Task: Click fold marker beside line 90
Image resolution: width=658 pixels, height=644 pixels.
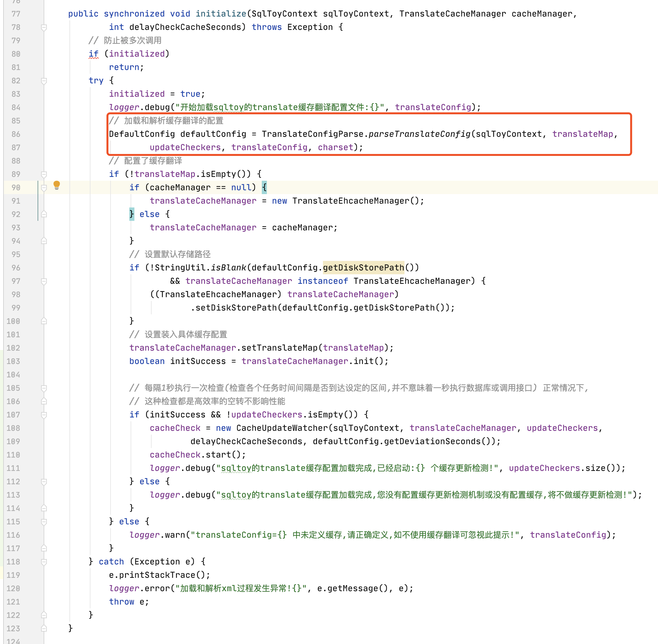Action: point(44,188)
